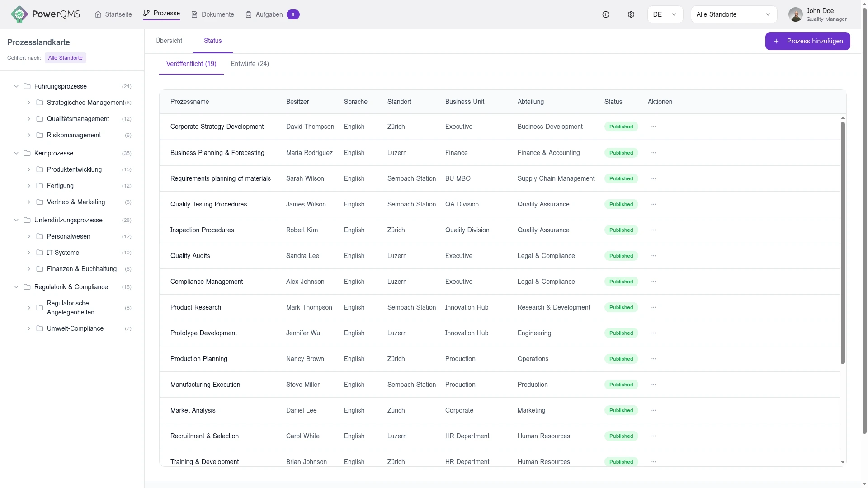
Task: Click the Alle Standorte filter tag
Action: coord(66,58)
